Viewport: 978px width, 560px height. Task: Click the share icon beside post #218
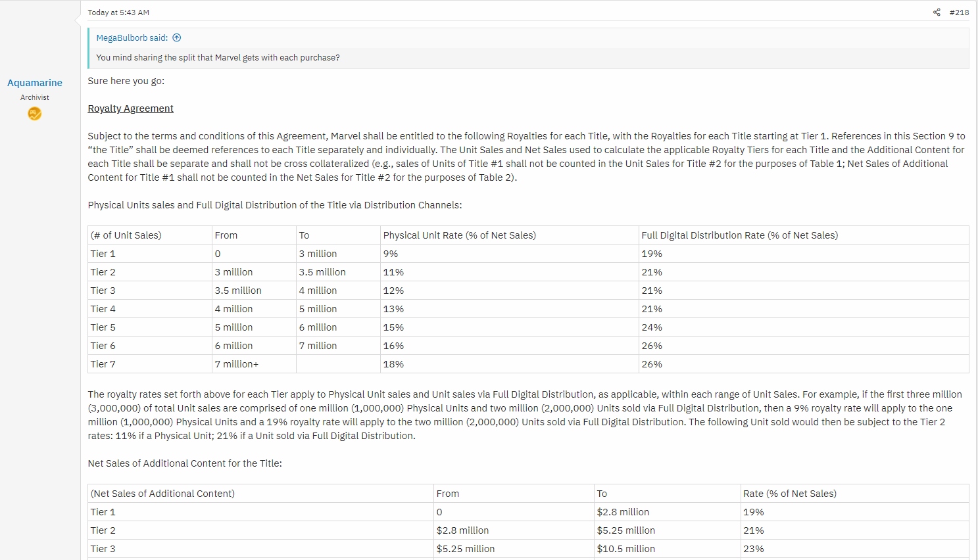tap(937, 12)
